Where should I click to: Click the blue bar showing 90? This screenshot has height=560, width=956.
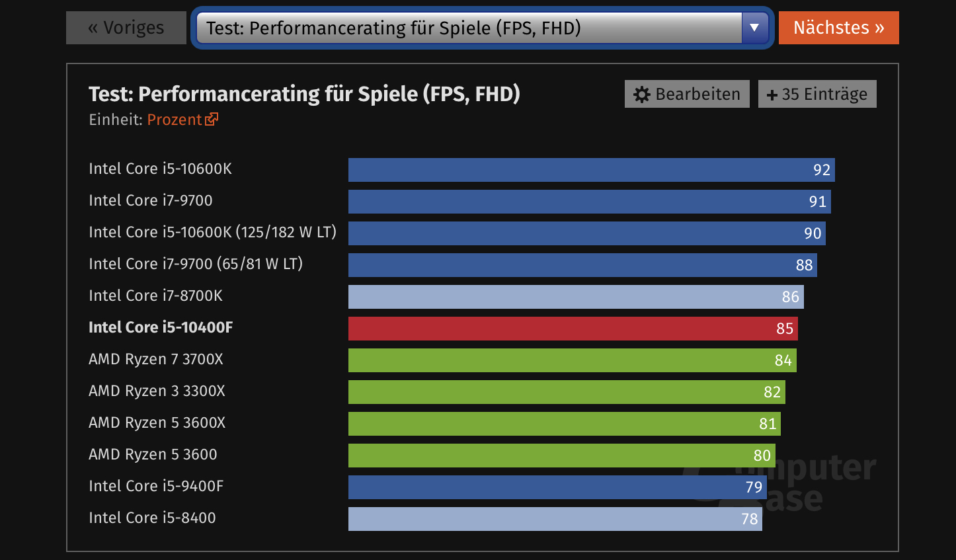[587, 233]
